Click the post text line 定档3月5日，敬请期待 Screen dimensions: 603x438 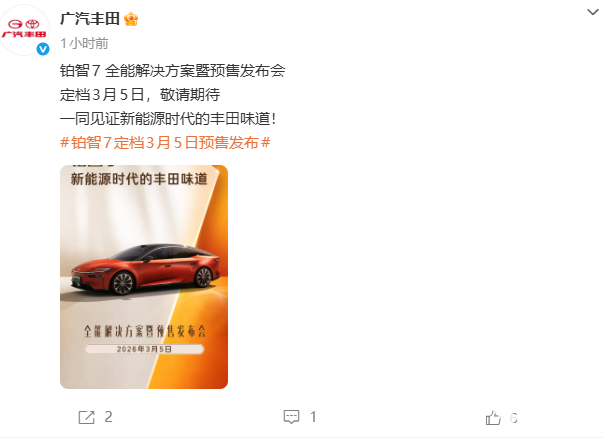point(140,95)
